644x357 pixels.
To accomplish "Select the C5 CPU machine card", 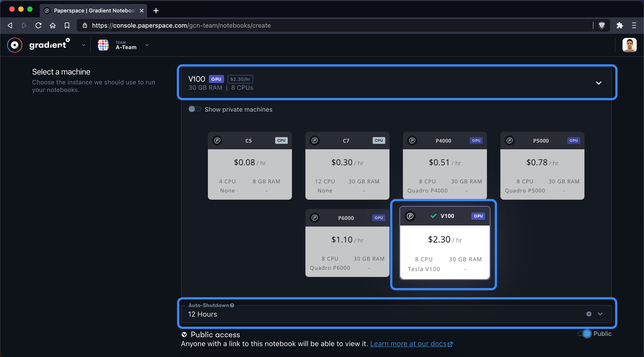I will pos(250,166).
